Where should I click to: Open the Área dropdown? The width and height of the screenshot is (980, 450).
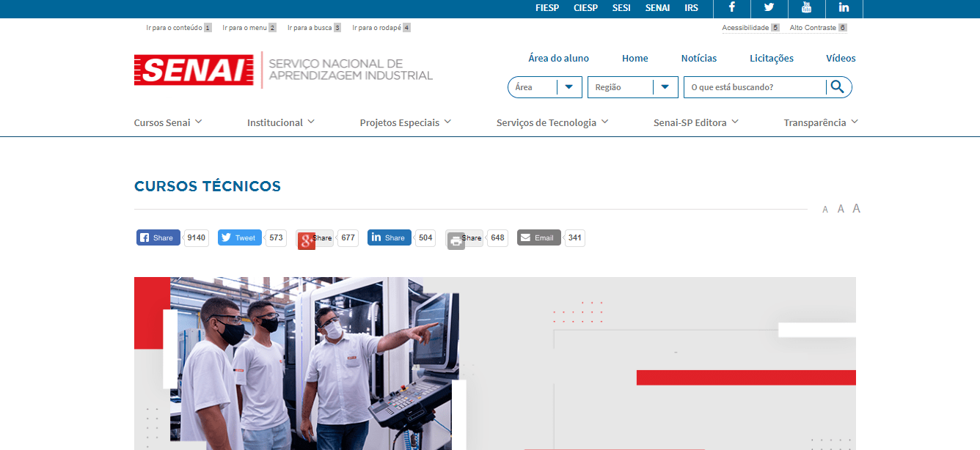[569, 86]
